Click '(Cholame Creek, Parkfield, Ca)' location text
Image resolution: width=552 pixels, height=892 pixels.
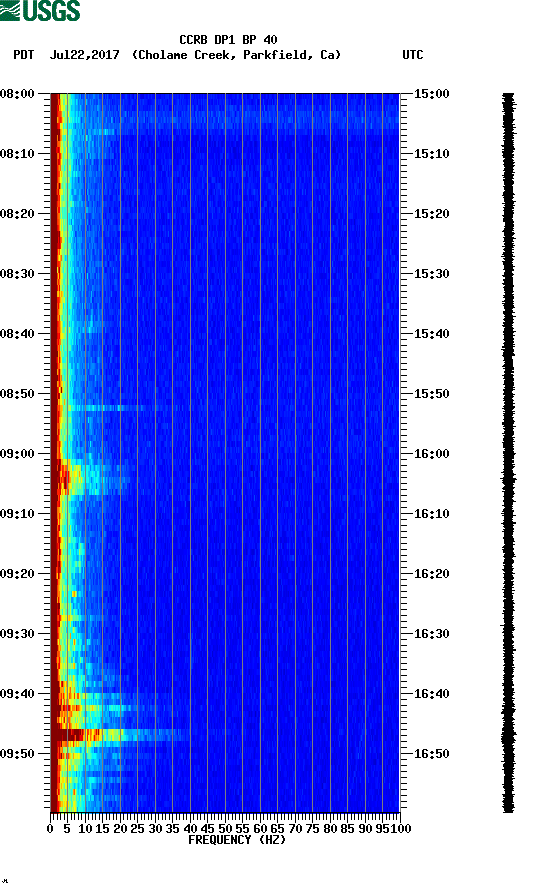[236, 55]
